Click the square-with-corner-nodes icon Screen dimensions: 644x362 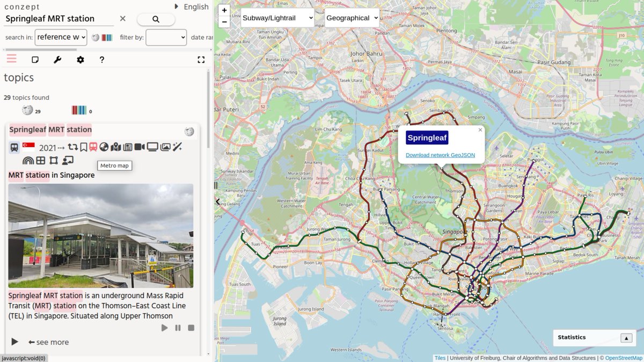[x=54, y=160]
